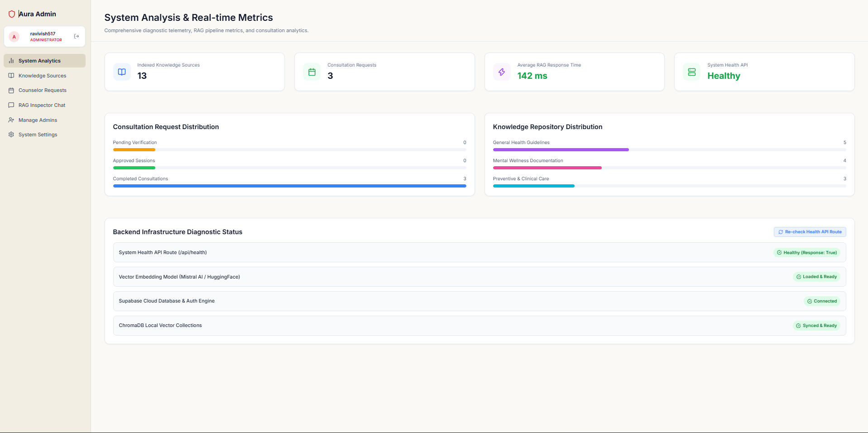Click the System Analytics bar chart icon

point(11,61)
